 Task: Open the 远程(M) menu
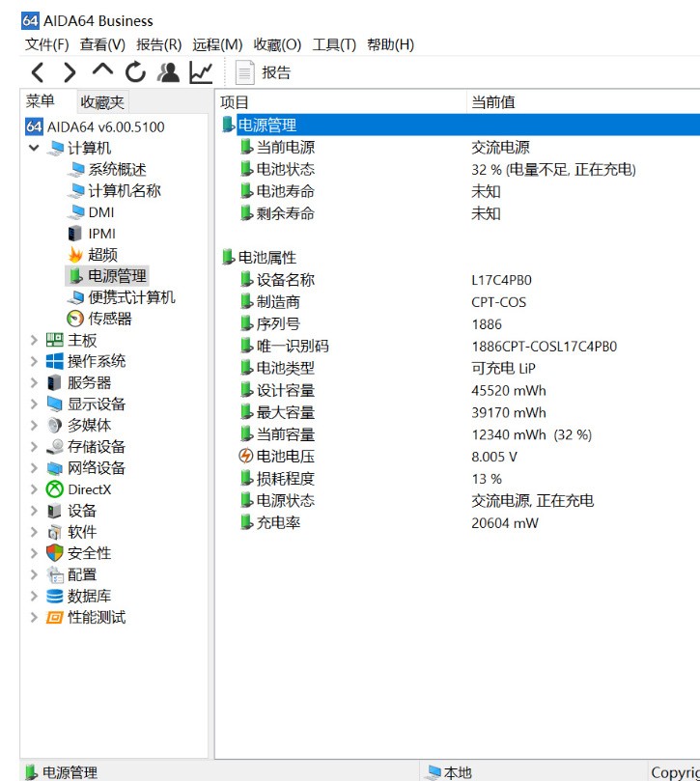(x=217, y=44)
